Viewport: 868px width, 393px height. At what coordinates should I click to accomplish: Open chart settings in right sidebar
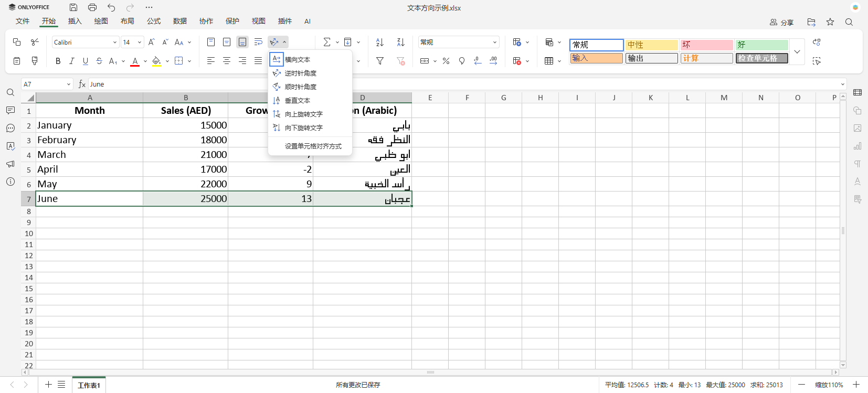[858, 146]
